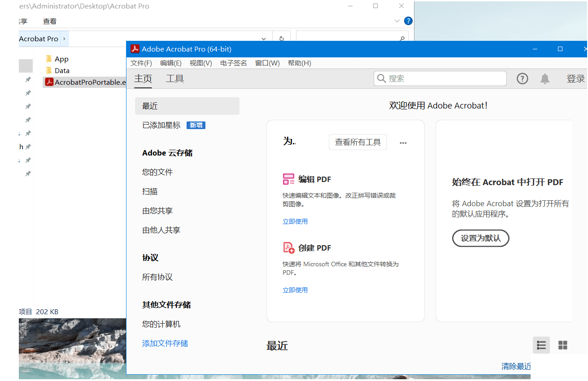The height and width of the screenshot is (381, 588).
Task: Click the 创建 PDF heading text
Action: pos(315,248)
